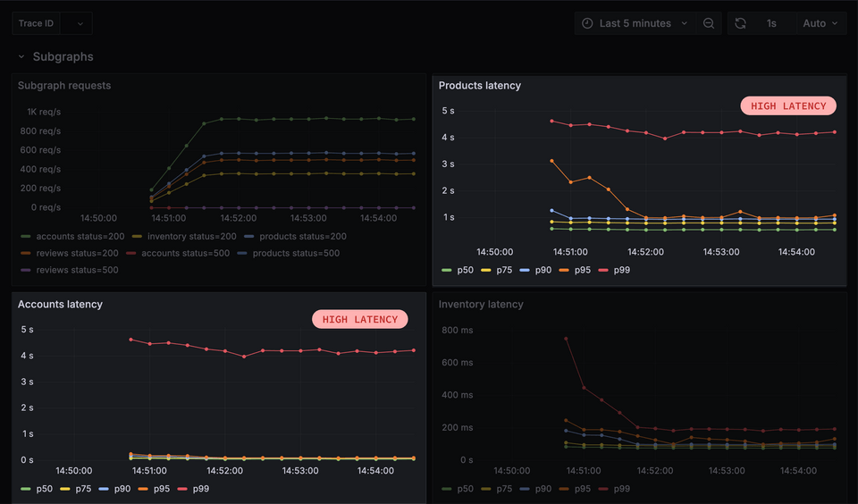The width and height of the screenshot is (858, 504).
Task: Toggle p90 series in Inventory latency legend
Action: coord(543,489)
